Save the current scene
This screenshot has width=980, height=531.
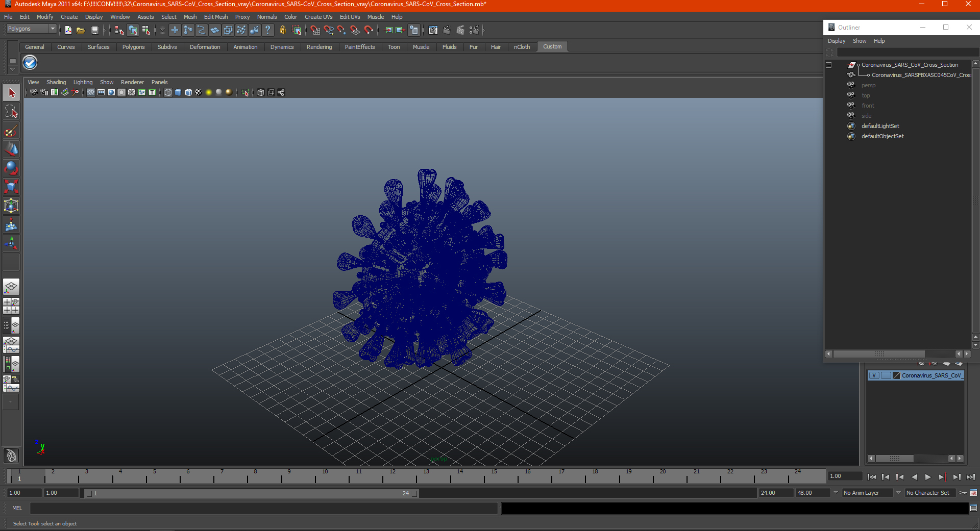pos(94,31)
